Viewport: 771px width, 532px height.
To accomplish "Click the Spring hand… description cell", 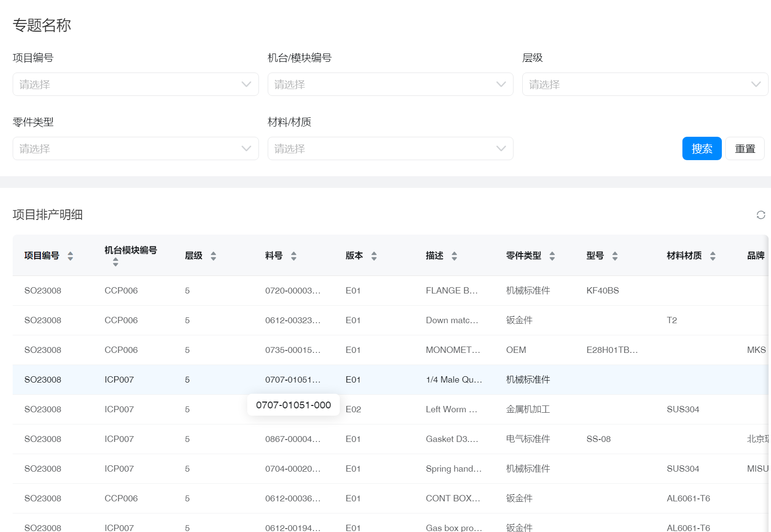I will click(454, 469).
